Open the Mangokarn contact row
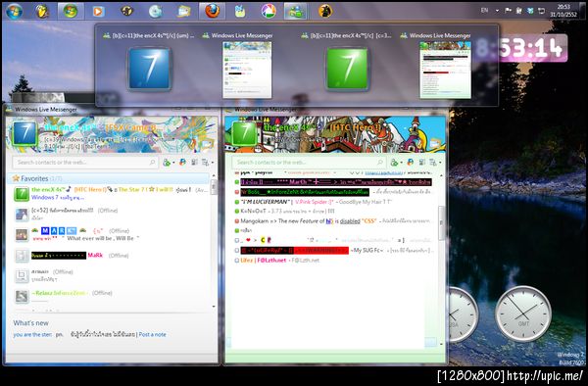The height and width of the screenshot is (386, 588). (x=334, y=221)
